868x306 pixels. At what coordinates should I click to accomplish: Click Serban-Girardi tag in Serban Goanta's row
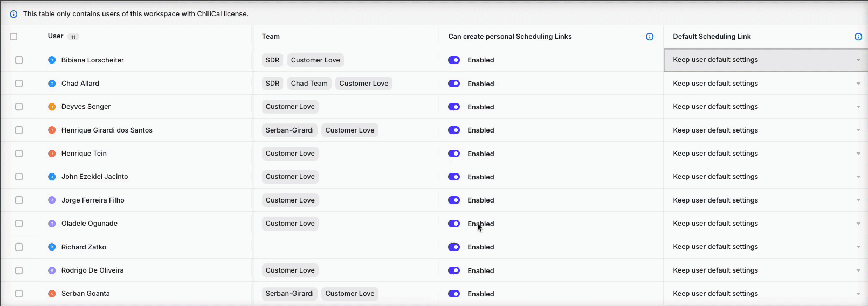(290, 294)
